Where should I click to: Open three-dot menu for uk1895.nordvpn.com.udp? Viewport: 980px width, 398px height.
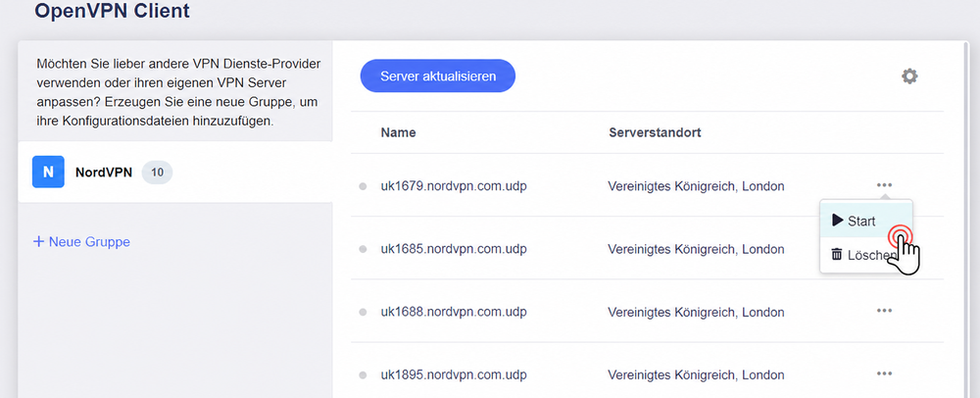884,373
